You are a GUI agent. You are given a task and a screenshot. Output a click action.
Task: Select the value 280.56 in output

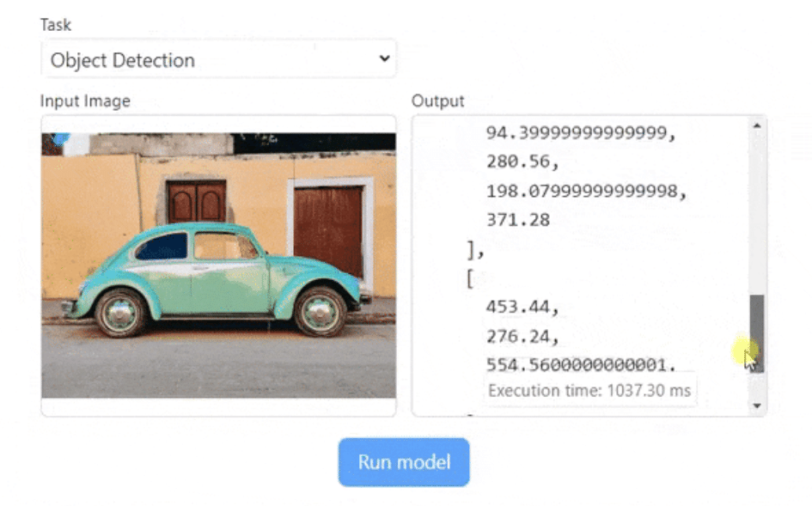point(517,162)
